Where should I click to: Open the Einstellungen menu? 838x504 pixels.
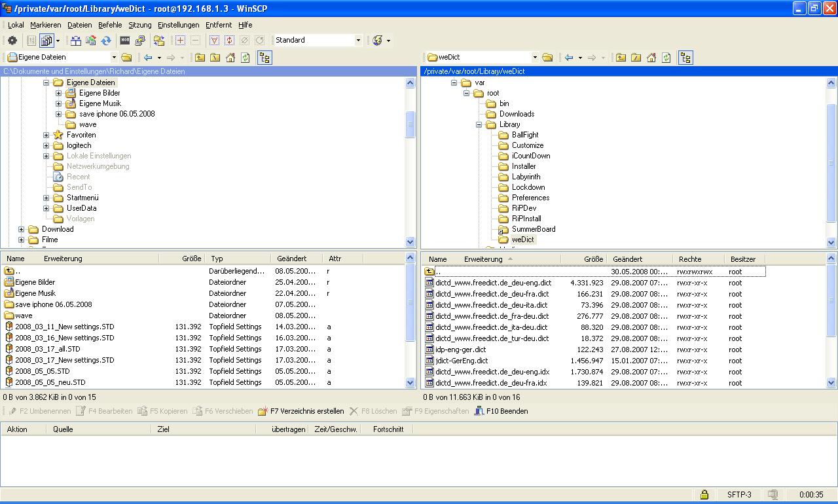coord(178,25)
